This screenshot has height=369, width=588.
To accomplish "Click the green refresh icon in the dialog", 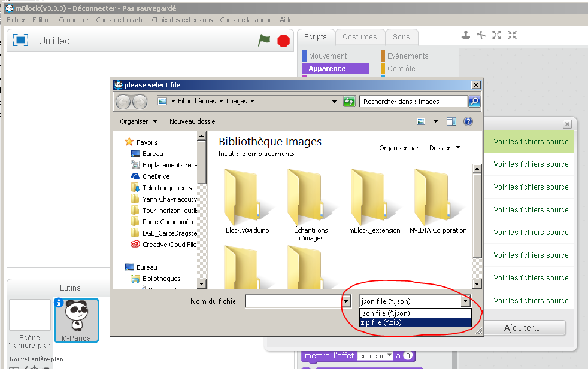I will click(x=349, y=101).
